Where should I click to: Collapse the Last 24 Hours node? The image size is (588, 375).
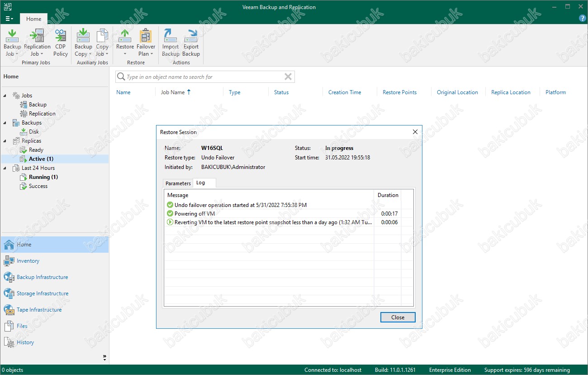click(5, 168)
